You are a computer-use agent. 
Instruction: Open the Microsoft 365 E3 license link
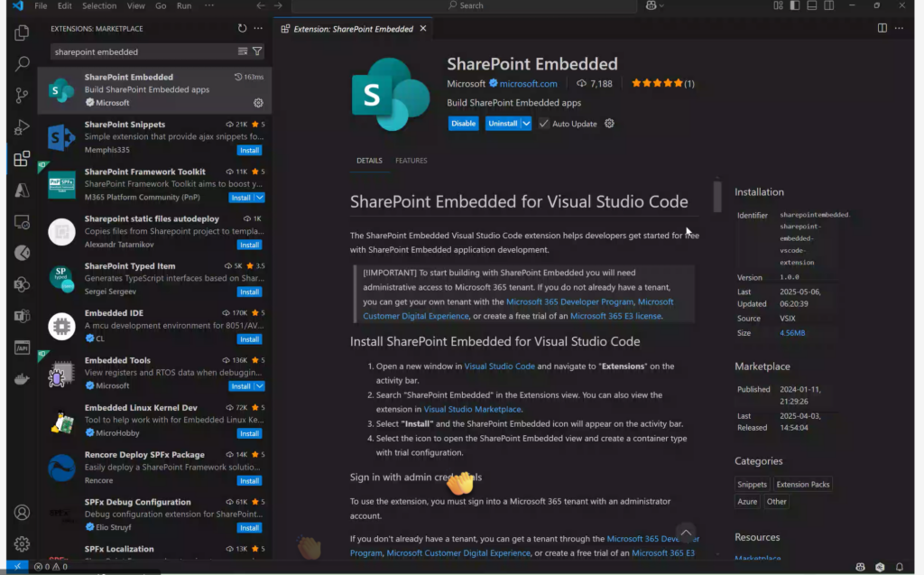(615, 316)
